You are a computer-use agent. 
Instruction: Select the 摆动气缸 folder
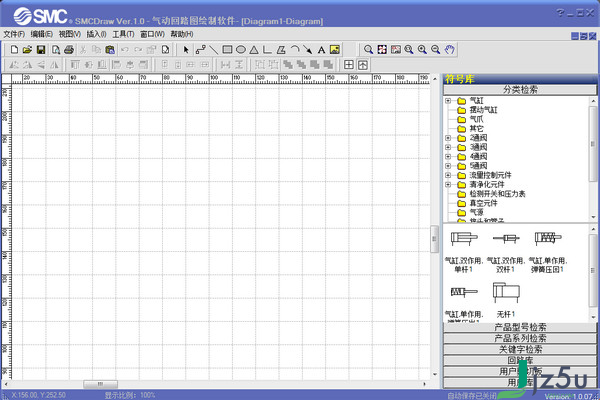click(478, 110)
